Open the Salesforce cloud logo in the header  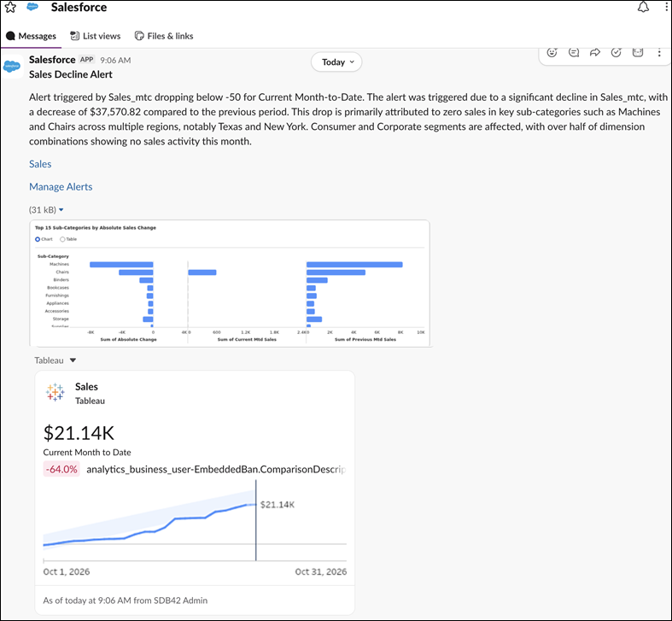tap(32, 7)
